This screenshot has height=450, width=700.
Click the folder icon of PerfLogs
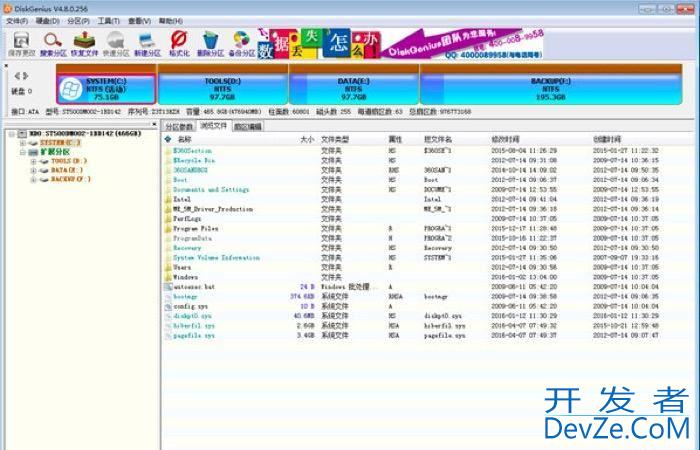click(168, 219)
